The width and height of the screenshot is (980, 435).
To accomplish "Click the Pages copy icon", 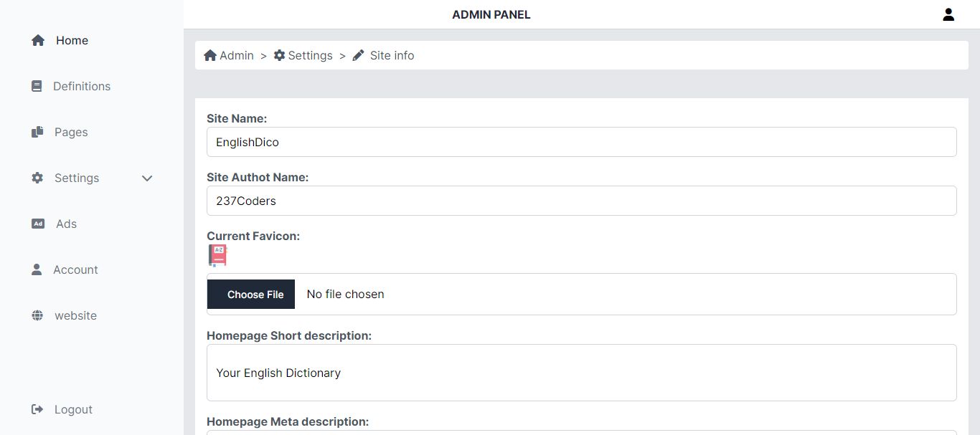I will 37,133.
